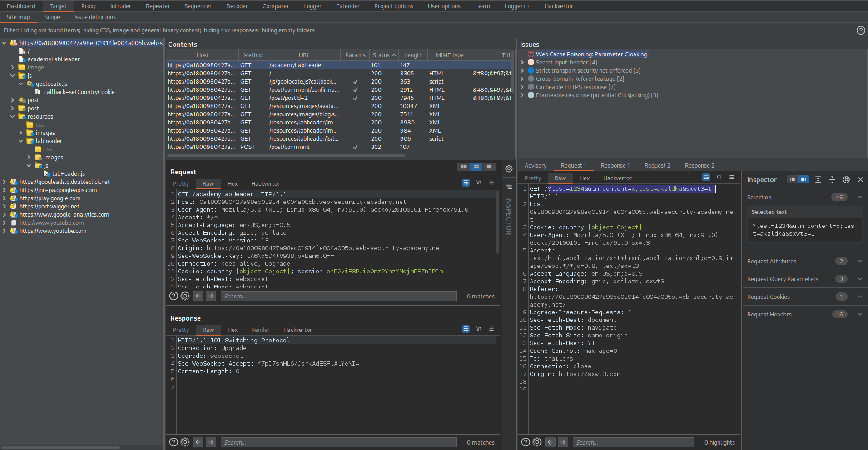Switch to top-bottom request/response layout
Image resolution: width=868 pixels, height=450 pixels.
476,167
